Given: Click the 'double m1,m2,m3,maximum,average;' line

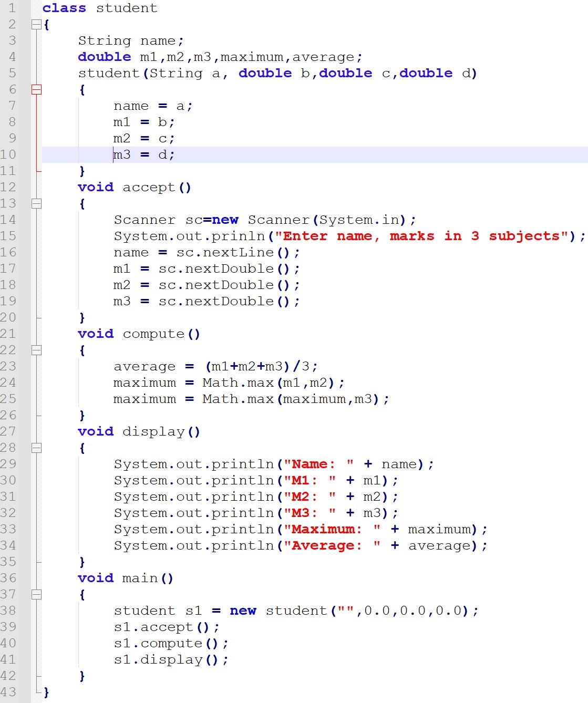Looking at the screenshot, I should click(x=220, y=57).
